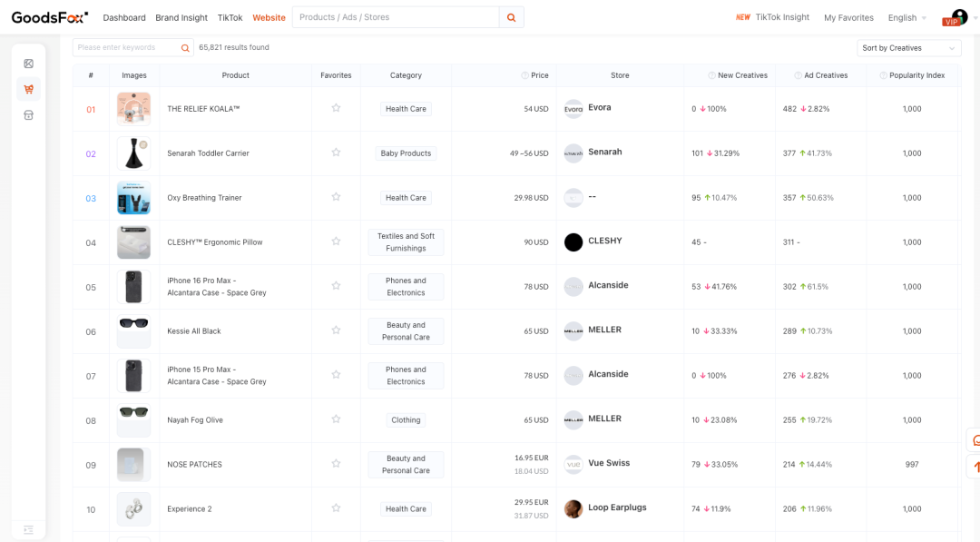The image size is (980, 542).
Task: Favorite THE RELIEF KOALA product star
Action: click(337, 108)
